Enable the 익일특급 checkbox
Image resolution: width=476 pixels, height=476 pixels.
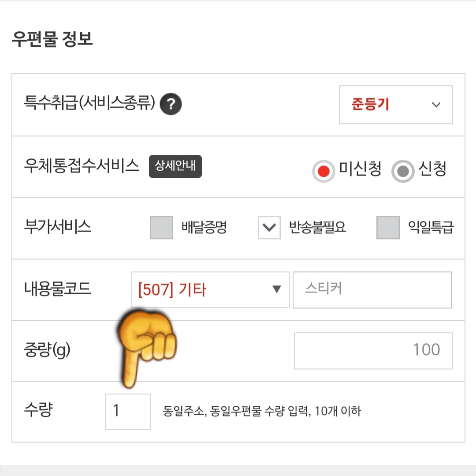tap(387, 228)
